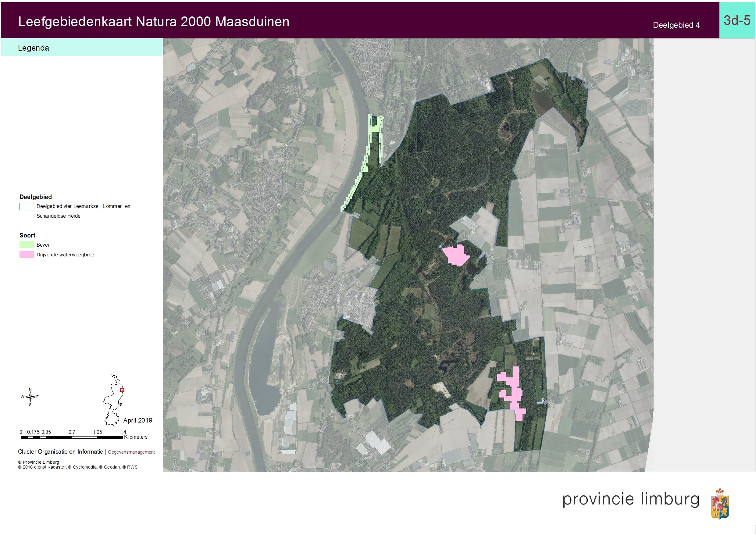
Task: Click the Soort legend heading
Action: [x=27, y=235]
